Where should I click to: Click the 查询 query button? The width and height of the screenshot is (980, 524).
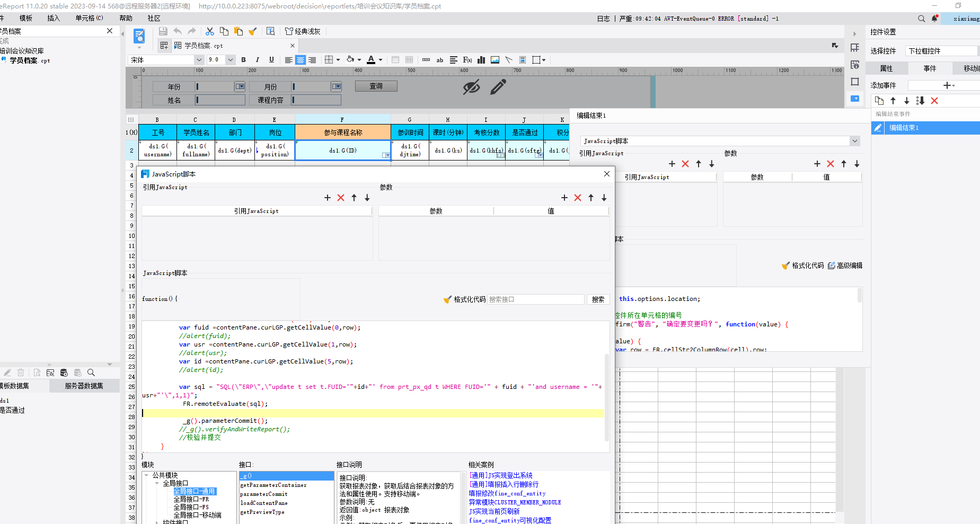pos(376,86)
